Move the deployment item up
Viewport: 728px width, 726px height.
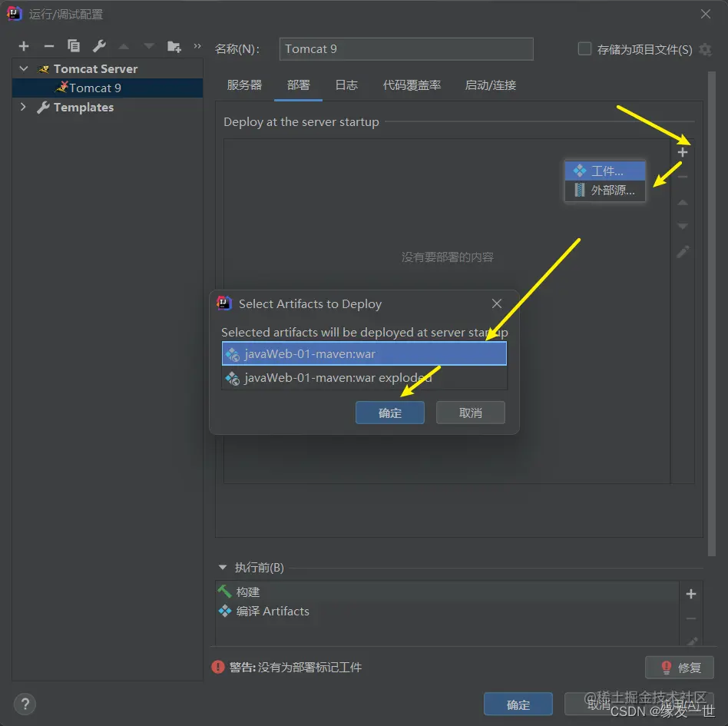[x=683, y=203]
